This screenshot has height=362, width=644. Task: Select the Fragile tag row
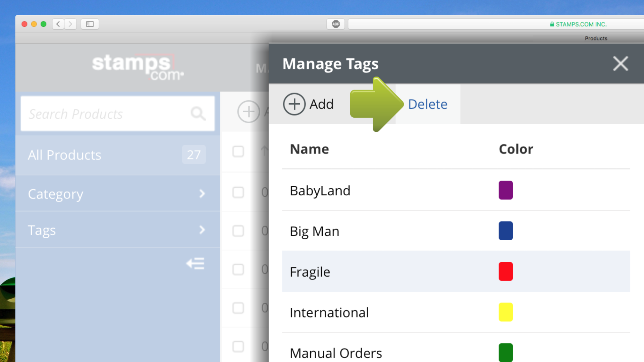pyautogui.click(x=386, y=271)
